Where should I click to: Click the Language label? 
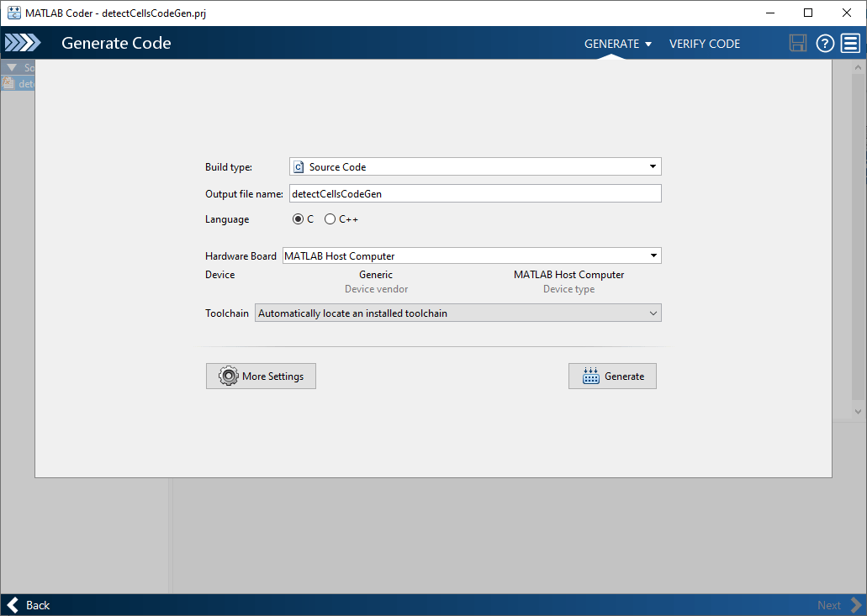227,219
